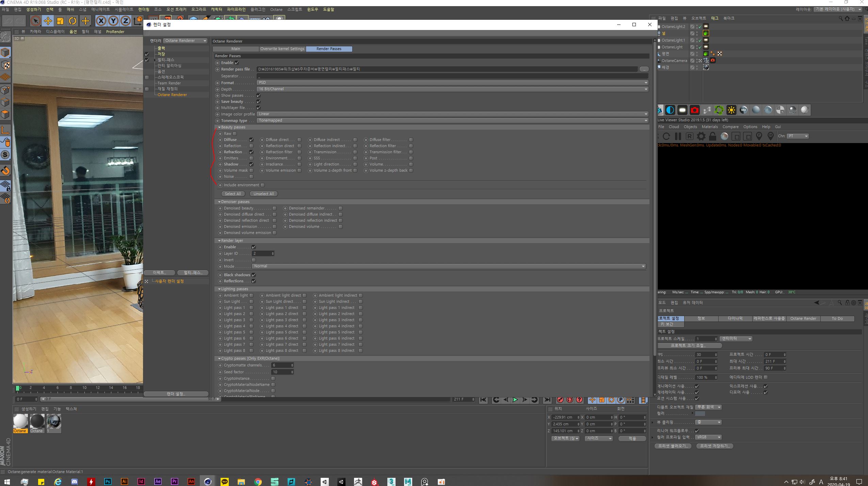
Task: Open Live Viewer settings gear
Action: (x=701, y=137)
